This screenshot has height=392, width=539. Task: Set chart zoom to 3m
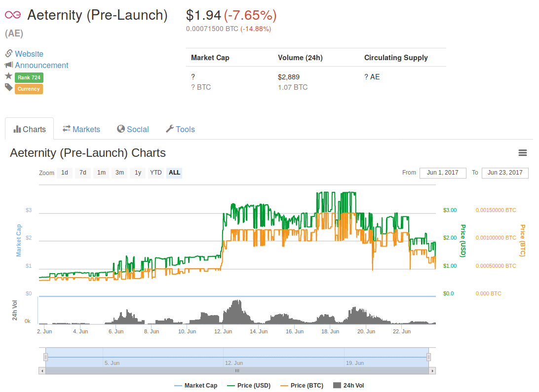click(119, 173)
